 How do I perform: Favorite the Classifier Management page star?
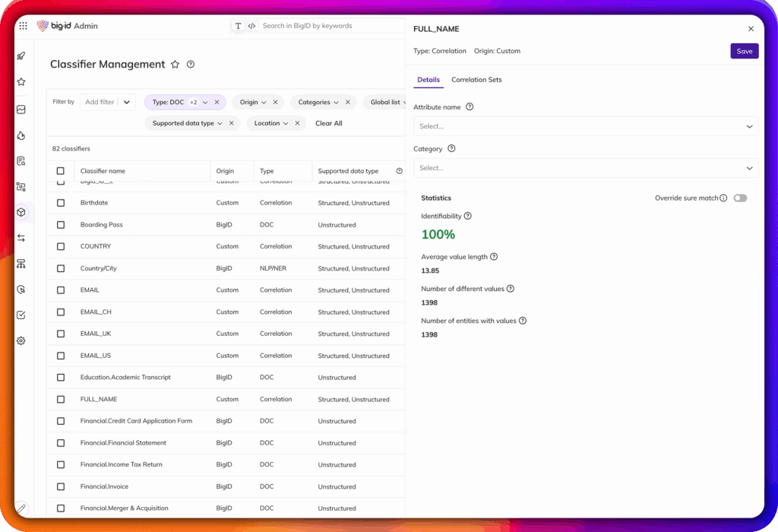175,65
